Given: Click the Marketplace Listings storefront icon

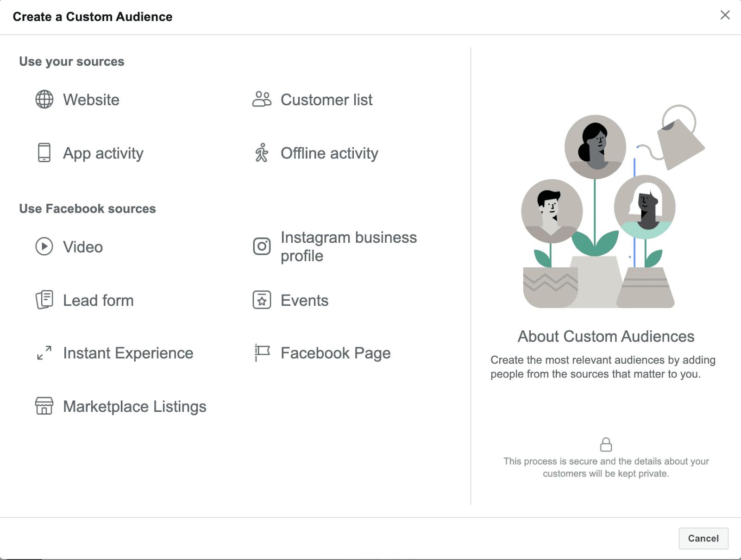Looking at the screenshot, I should 44,406.
